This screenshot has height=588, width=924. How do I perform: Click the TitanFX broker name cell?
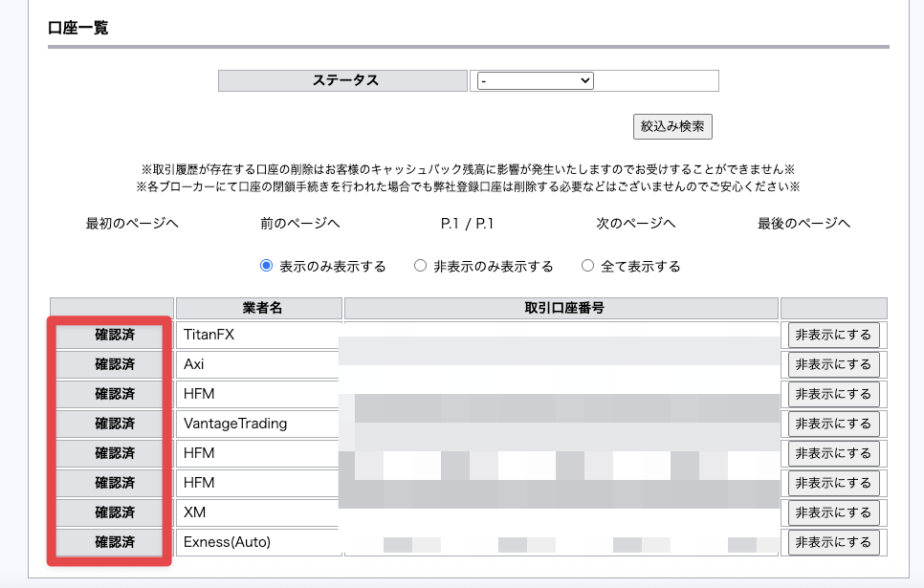(x=258, y=335)
